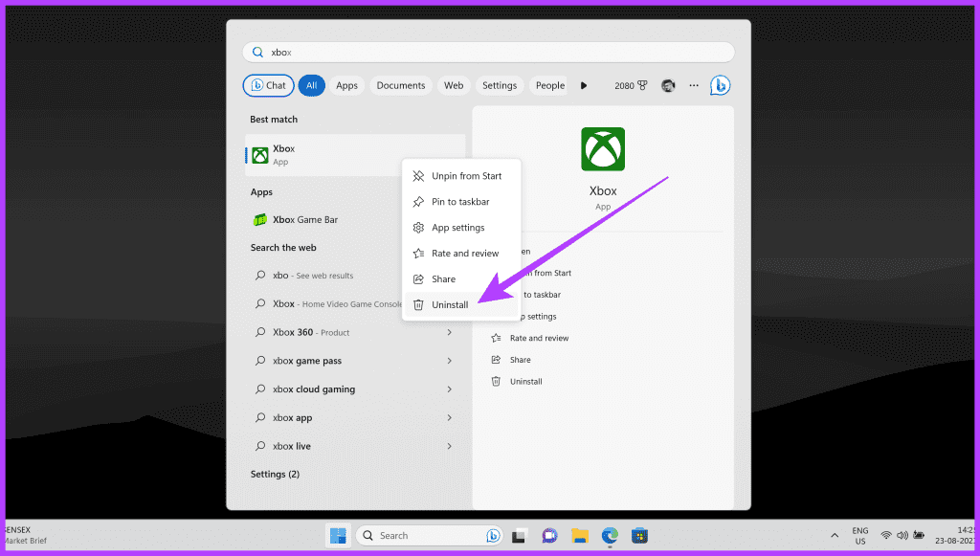Open the Chat app on taskbar
Image resolution: width=980 pixels, height=556 pixels.
pyautogui.click(x=549, y=536)
